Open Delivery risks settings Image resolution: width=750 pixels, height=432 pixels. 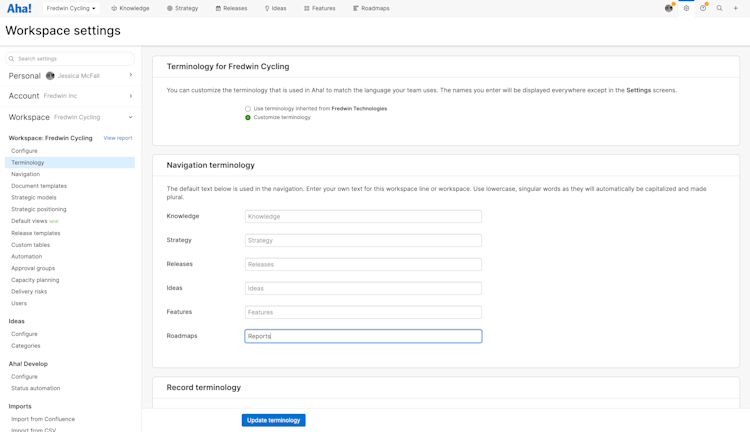click(x=29, y=291)
